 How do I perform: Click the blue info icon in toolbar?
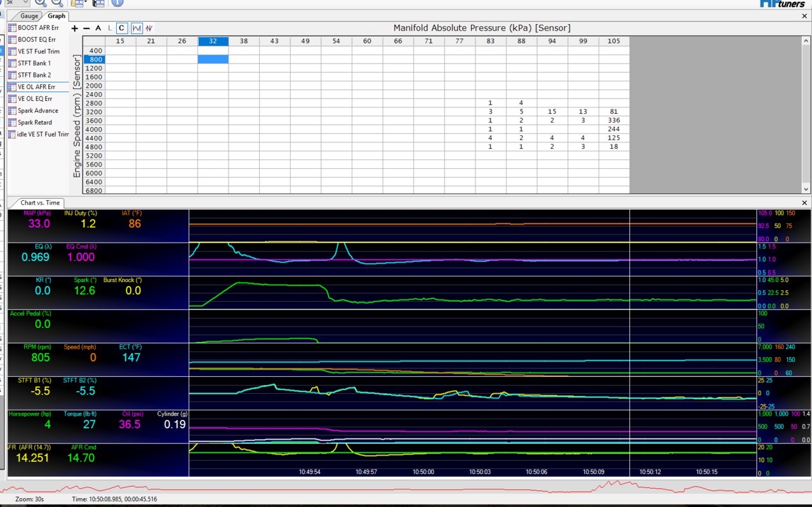point(117,3)
